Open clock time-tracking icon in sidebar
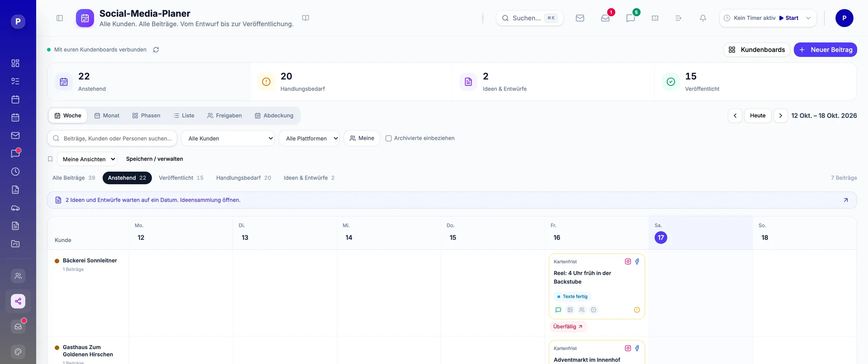The image size is (868, 364). click(x=15, y=172)
